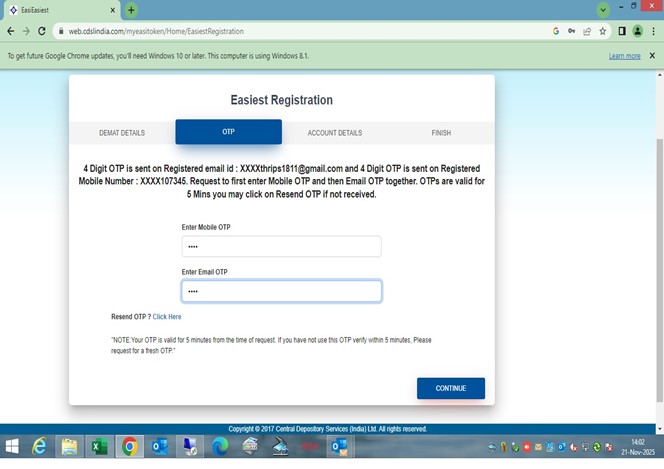This screenshot has width=664, height=469.
Task: Toggle the browser side panel icon
Action: pos(621,31)
